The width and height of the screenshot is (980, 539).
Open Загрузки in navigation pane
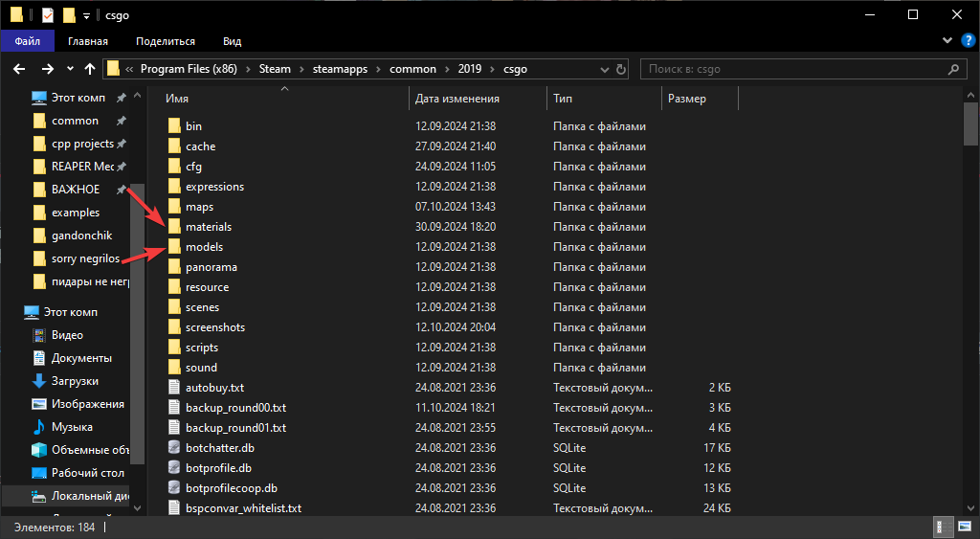75,381
